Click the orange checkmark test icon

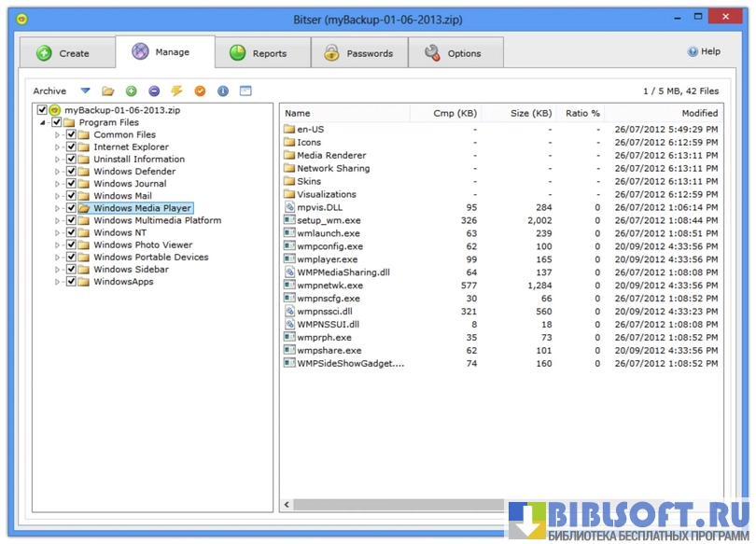(199, 91)
